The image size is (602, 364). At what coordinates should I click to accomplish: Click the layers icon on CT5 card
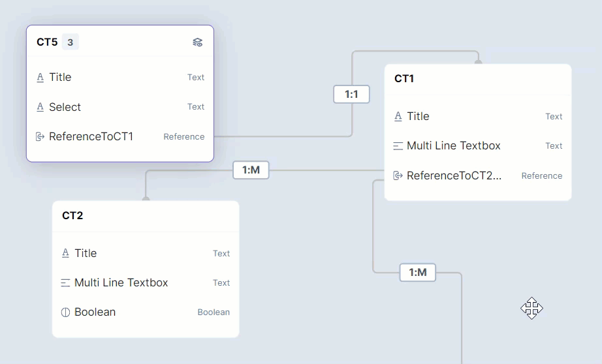point(197,42)
